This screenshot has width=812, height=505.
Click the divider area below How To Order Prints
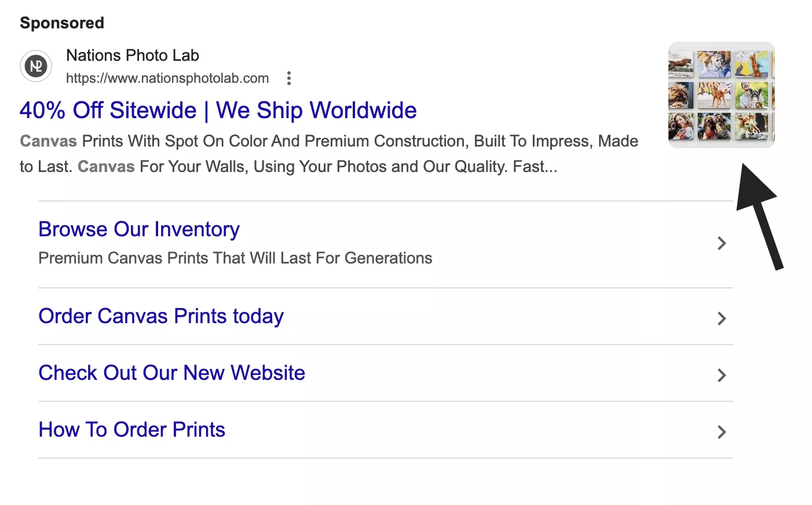point(385,458)
